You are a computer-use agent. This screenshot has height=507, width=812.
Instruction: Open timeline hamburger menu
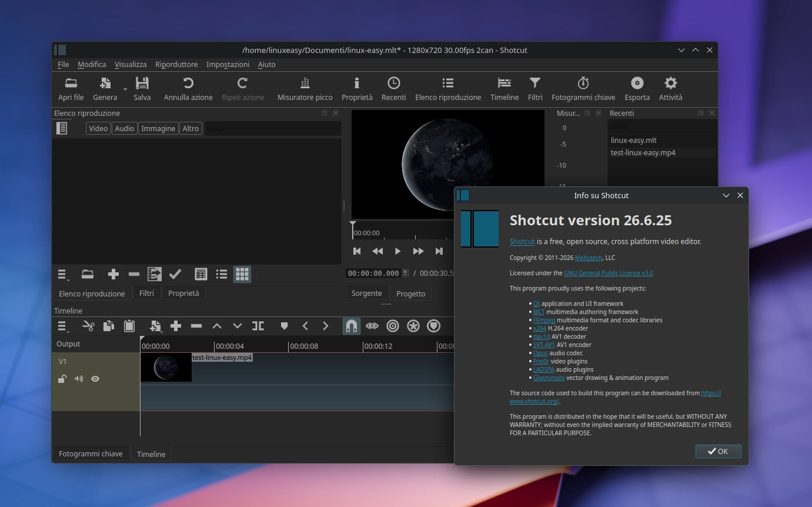(x=63, y=326)
